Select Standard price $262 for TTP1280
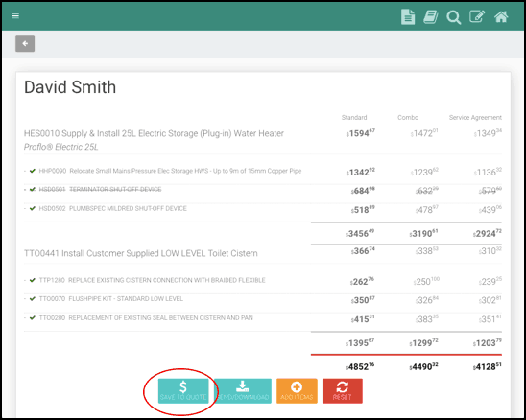This screenshot has height=420, width=526. [362, 281]
